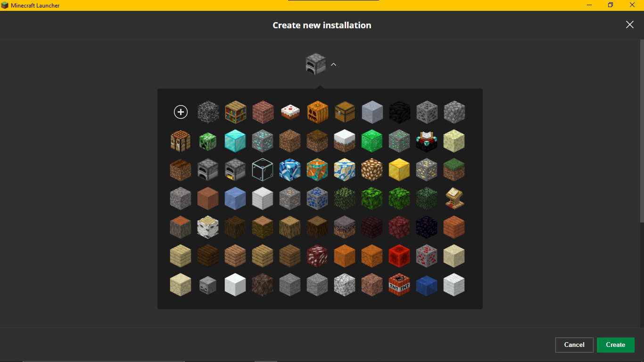Viewport: 644px width, 362px height.
Task: Click the Cancel button
Action: (x=574, y=345)
